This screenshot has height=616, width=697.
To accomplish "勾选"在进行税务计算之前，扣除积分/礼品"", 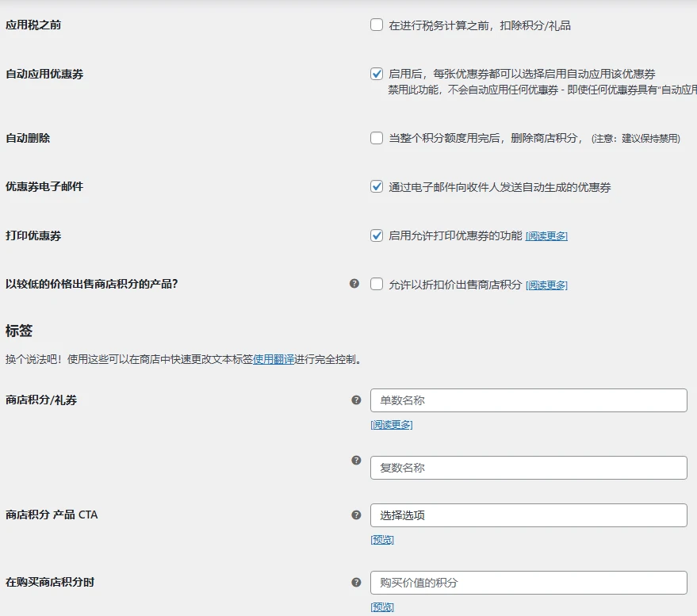I will point(377,25).
